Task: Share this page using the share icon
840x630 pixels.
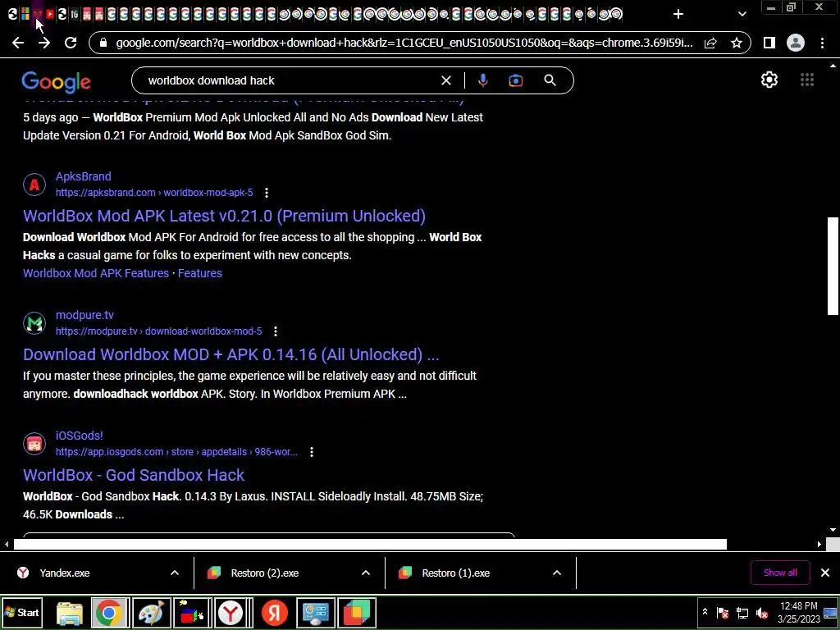Action: coord(710,43)
